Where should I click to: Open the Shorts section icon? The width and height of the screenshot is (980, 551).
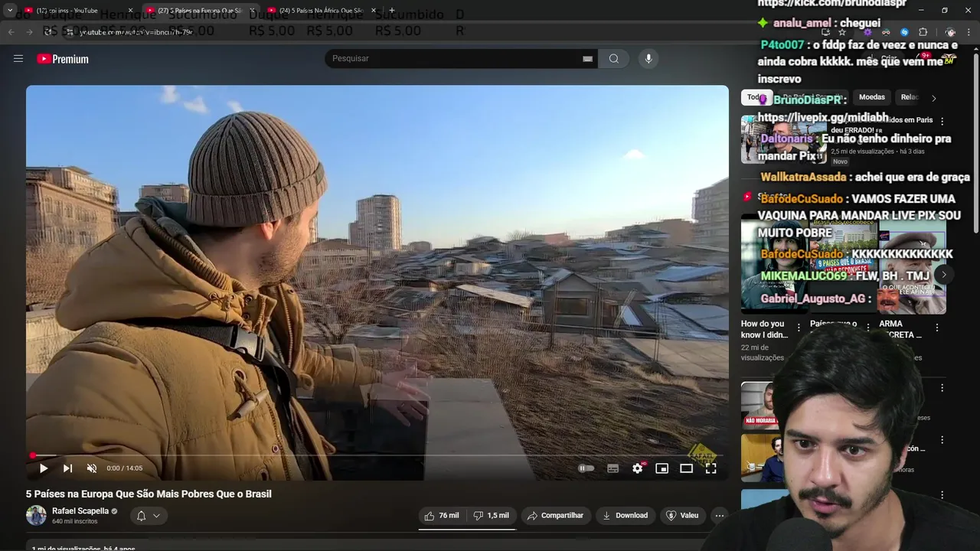[x=748, y=197]
